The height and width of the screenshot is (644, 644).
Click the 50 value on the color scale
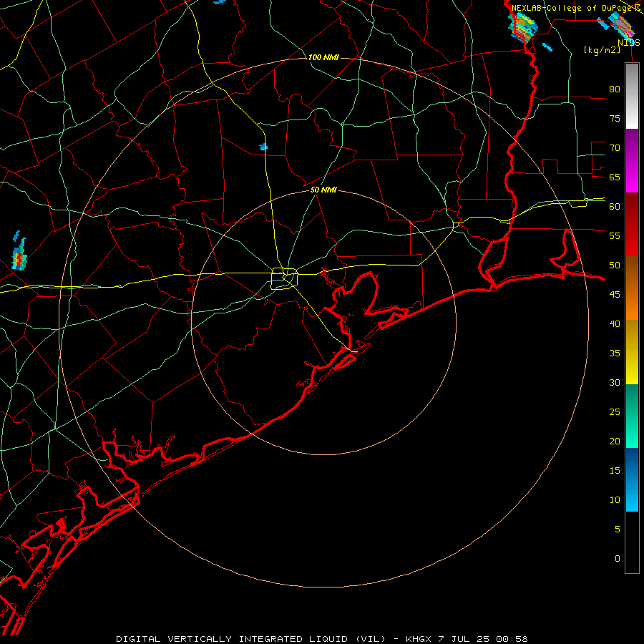(x=615, y=265)
